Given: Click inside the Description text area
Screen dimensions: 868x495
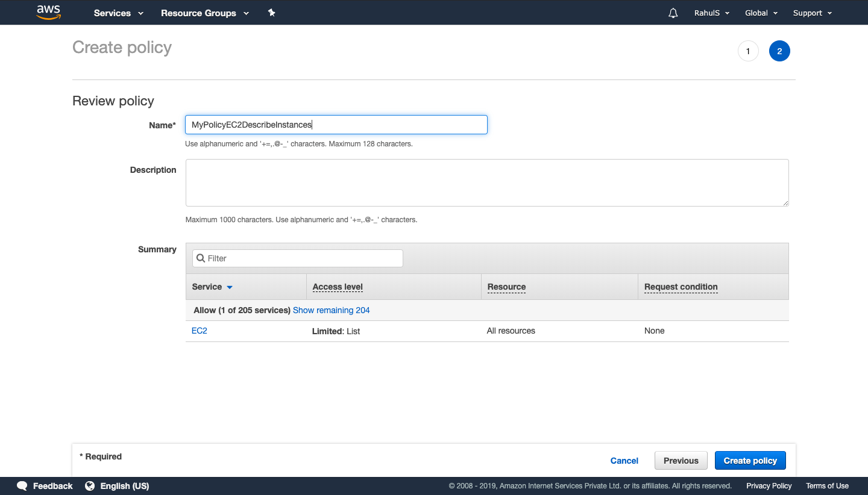Looking at the screenshot, I should click(x=486, y=182).
